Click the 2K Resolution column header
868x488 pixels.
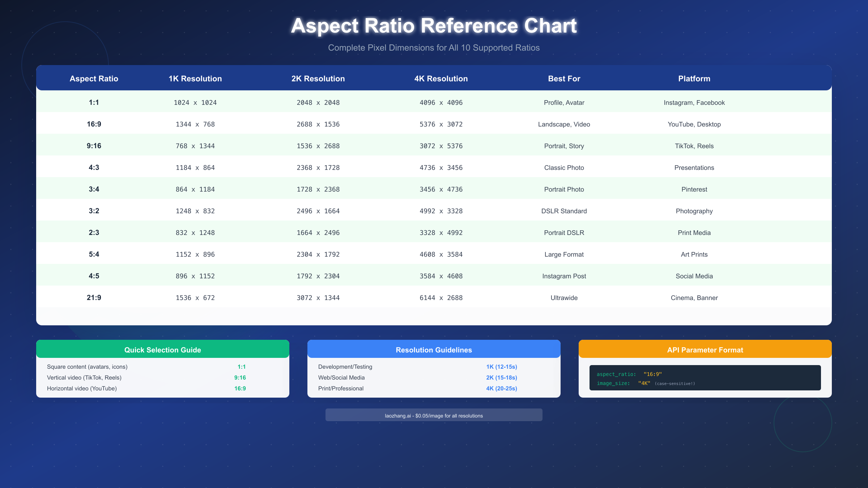[x=318, y=78]
